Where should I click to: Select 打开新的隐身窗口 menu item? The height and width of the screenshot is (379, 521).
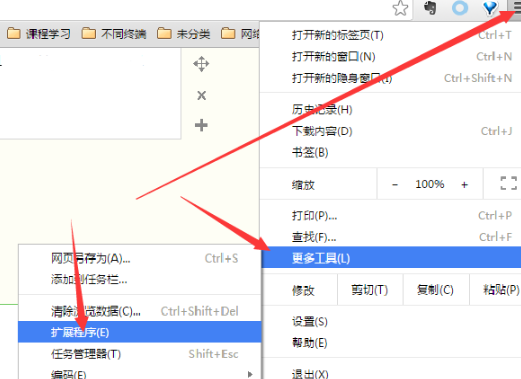tap(391, 78)
